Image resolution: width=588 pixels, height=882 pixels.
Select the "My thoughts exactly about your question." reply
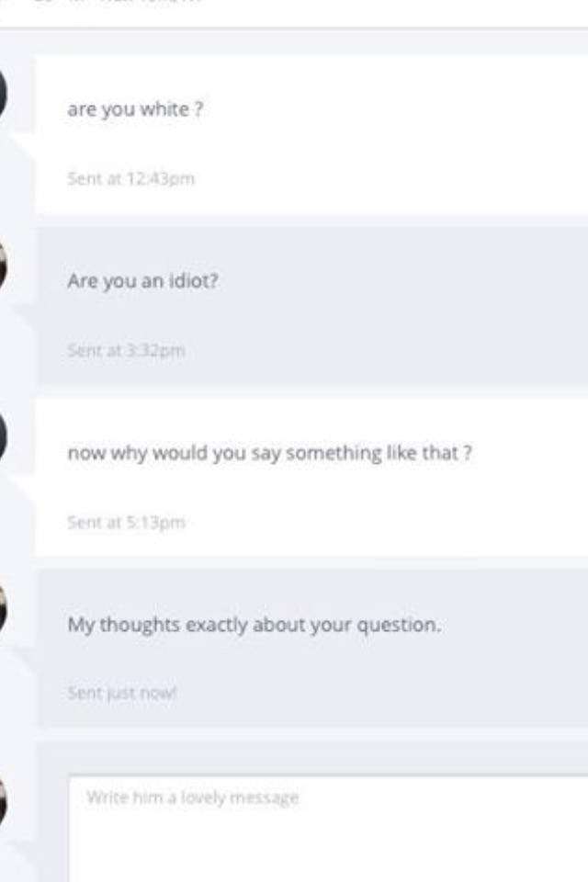(x=254, y=625)
